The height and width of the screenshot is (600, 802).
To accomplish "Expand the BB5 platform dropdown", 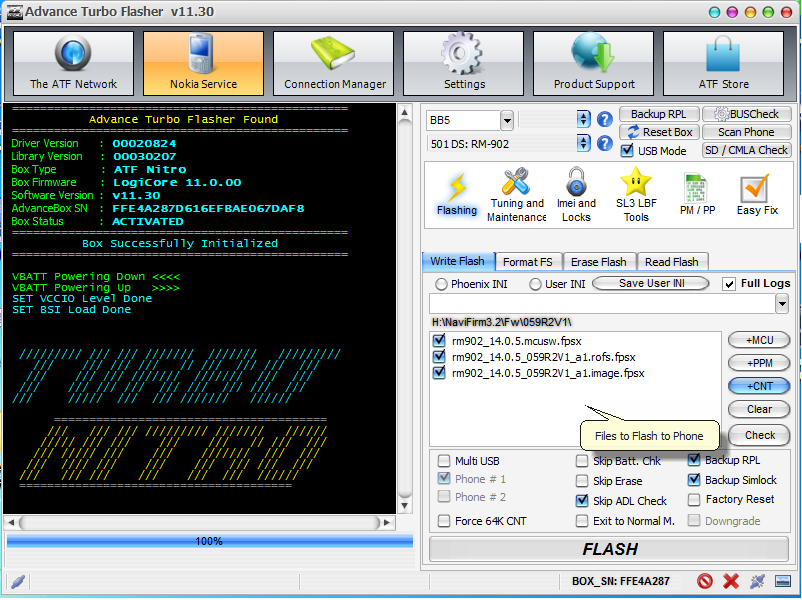I will 506,121.
